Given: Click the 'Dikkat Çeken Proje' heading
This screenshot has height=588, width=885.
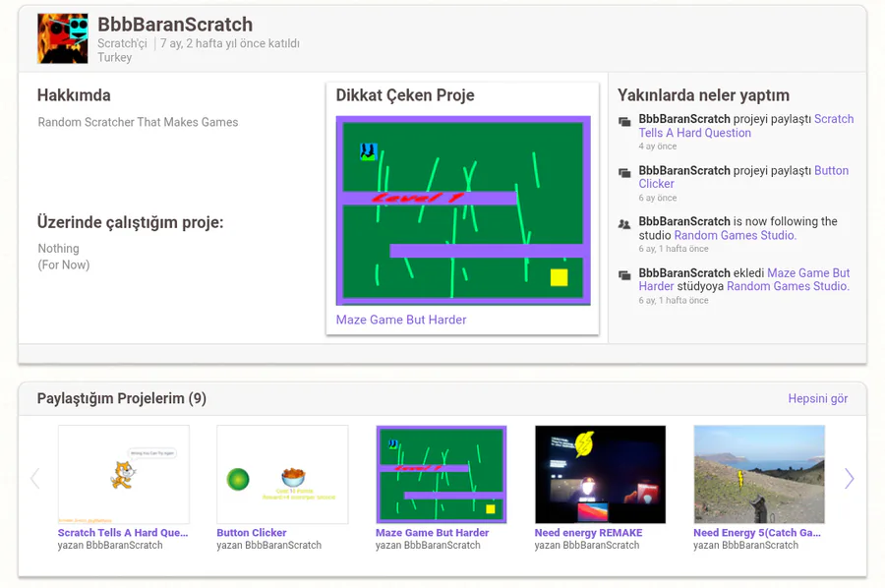Looking at the screenshot, I should click(405, 95).
